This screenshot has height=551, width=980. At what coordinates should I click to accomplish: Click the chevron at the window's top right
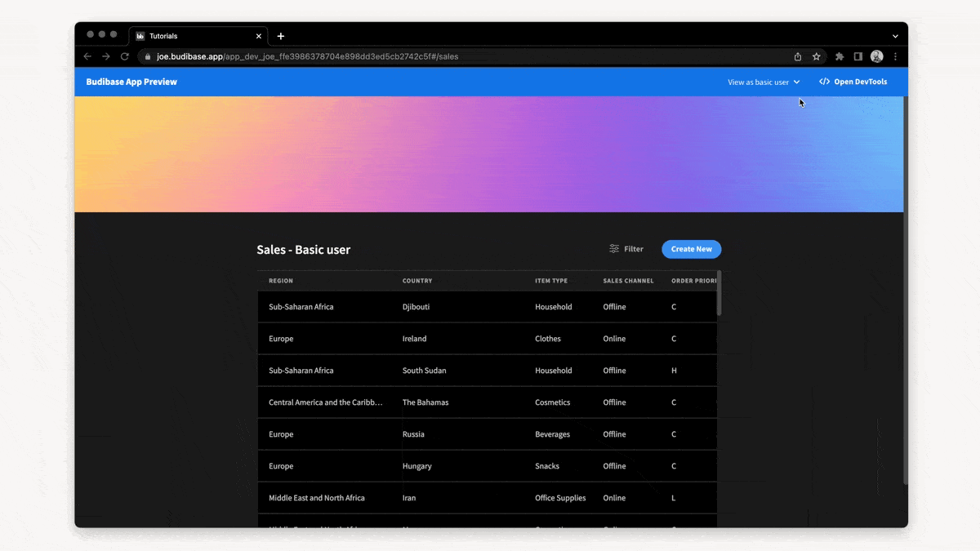click(895, 36)
